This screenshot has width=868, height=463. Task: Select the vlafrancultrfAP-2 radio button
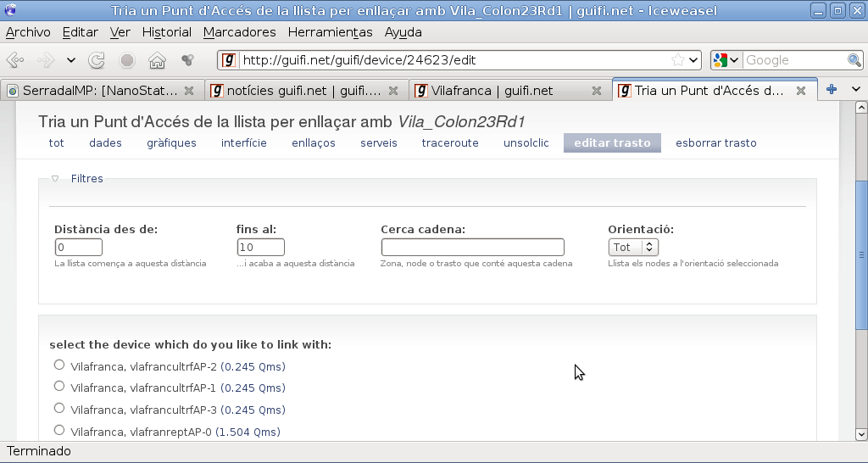pos(59,365)
